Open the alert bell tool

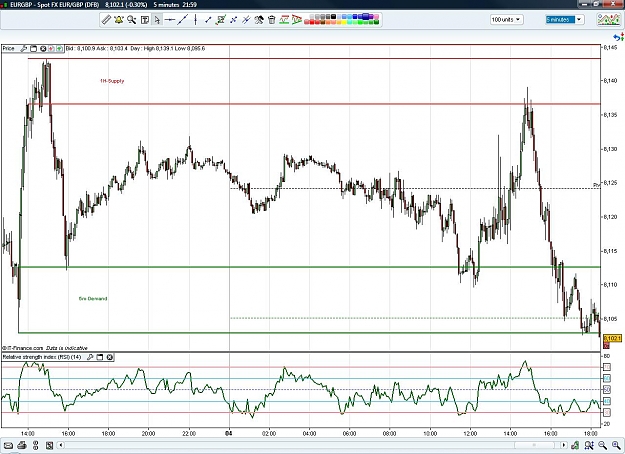[118, 20]
